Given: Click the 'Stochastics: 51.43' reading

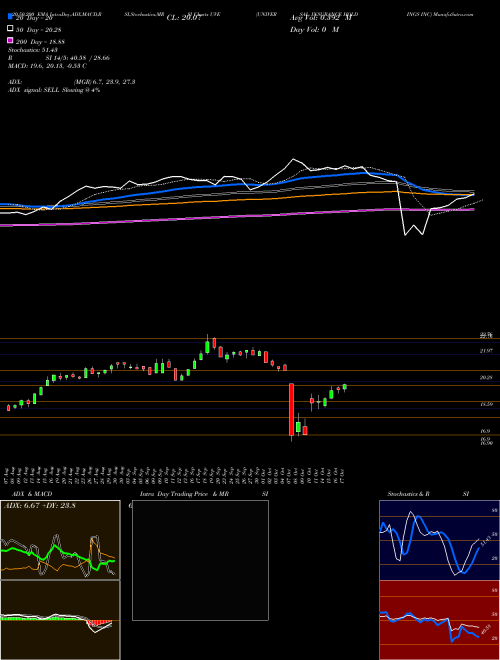Looking at the screenshot, I should pyautogui.click(x=33, y=50).
